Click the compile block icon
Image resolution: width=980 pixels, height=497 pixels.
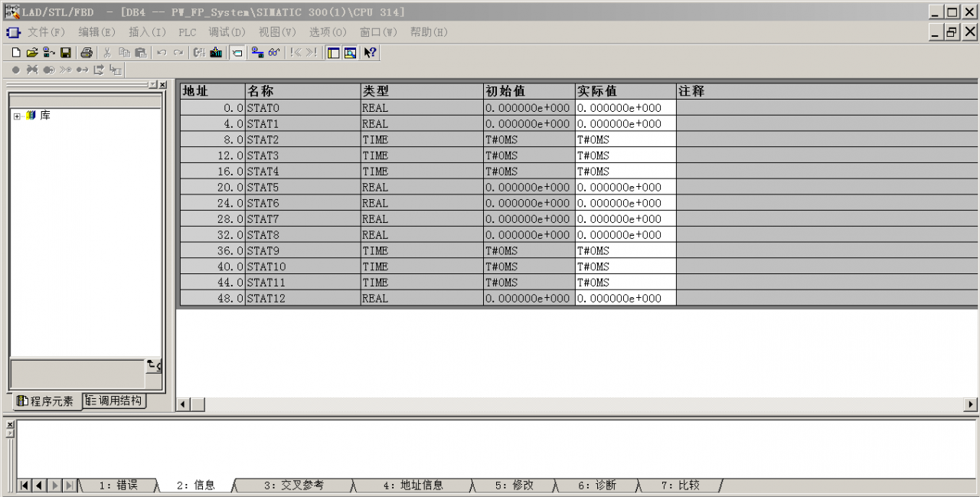199,53
